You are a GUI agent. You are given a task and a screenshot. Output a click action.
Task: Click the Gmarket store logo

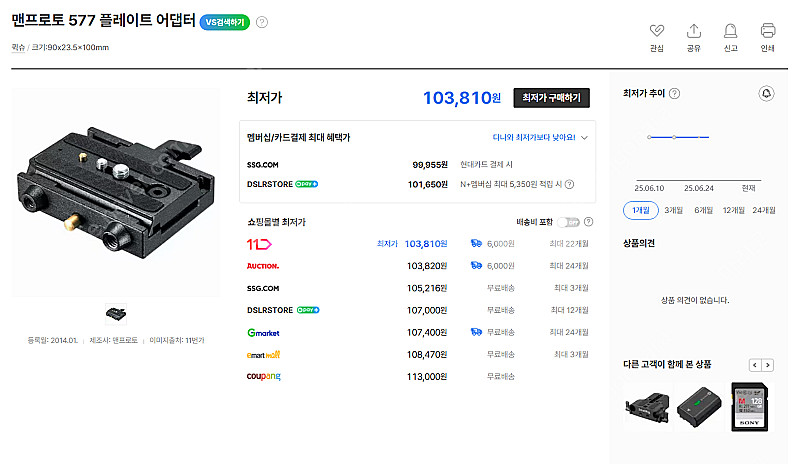pos(263,333)
